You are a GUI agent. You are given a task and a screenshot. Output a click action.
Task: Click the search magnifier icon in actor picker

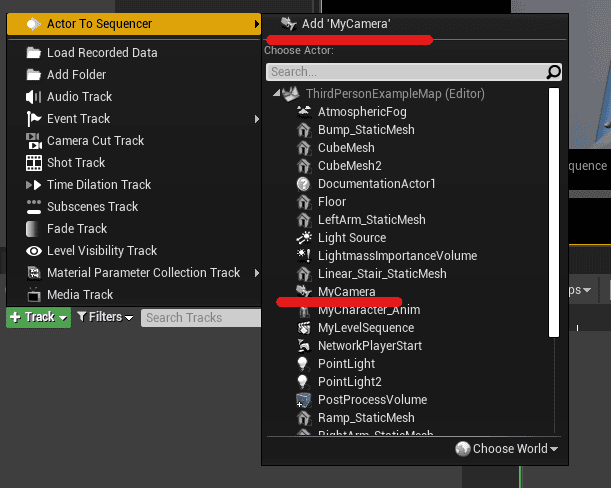click(554, 72)
